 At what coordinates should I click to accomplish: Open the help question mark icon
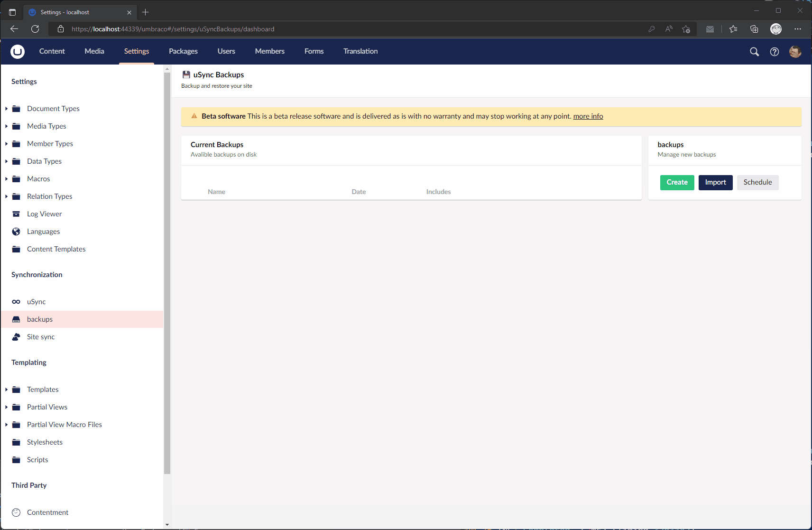[774, 52]
